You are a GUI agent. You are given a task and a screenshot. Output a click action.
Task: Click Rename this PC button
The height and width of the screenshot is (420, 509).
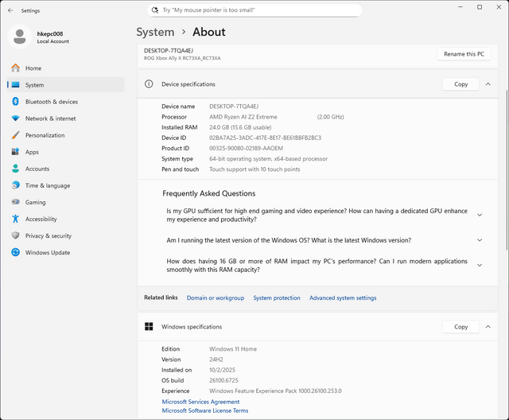click(x=464, y=54)
